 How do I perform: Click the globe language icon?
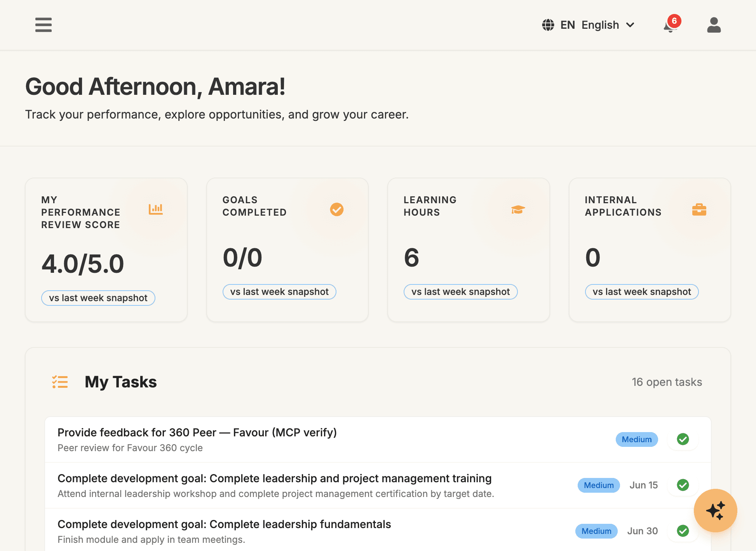tap(548, 24)
